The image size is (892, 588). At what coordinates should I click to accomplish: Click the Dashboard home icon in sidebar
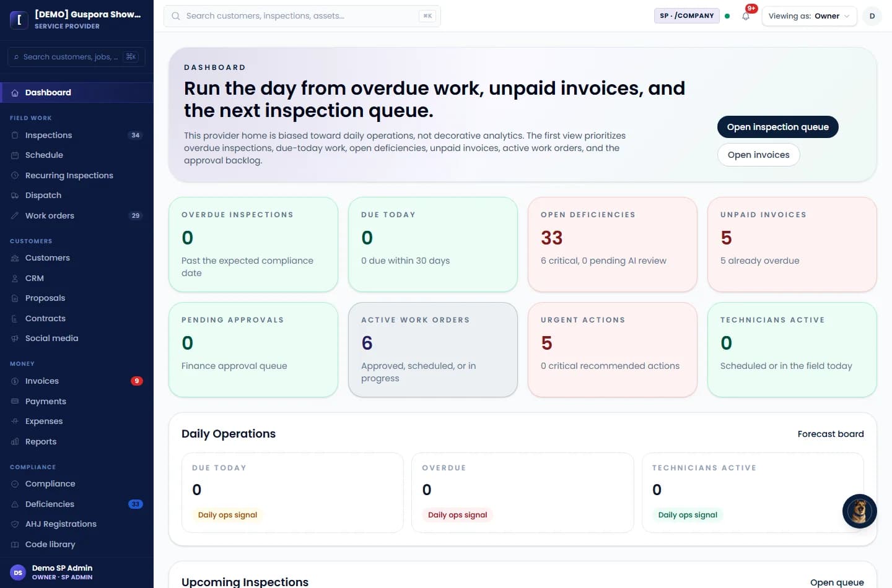pos(15,93)
